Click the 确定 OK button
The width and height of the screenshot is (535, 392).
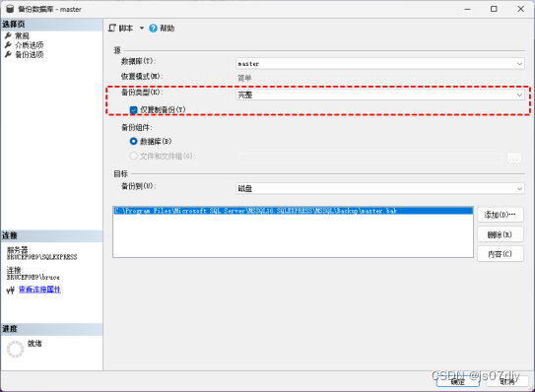458,382
